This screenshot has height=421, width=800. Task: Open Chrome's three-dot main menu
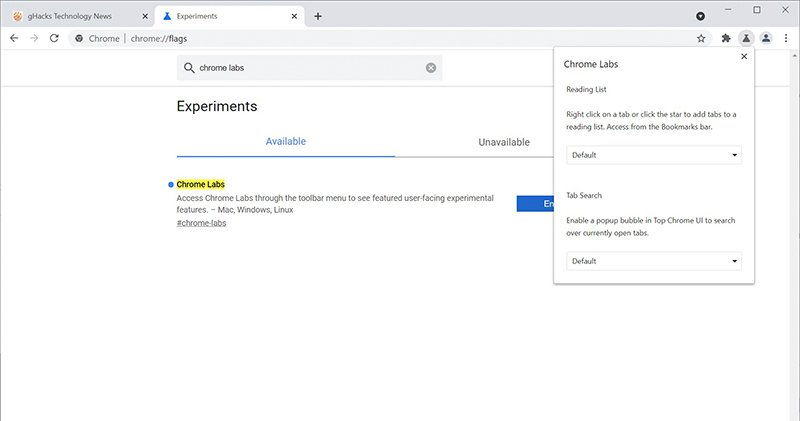pos(786,38)
